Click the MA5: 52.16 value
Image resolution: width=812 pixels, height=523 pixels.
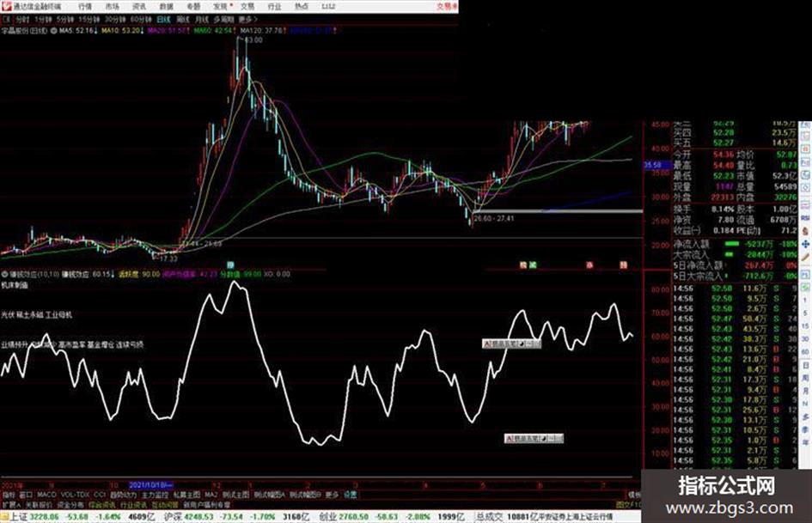(x=78, y=31)
